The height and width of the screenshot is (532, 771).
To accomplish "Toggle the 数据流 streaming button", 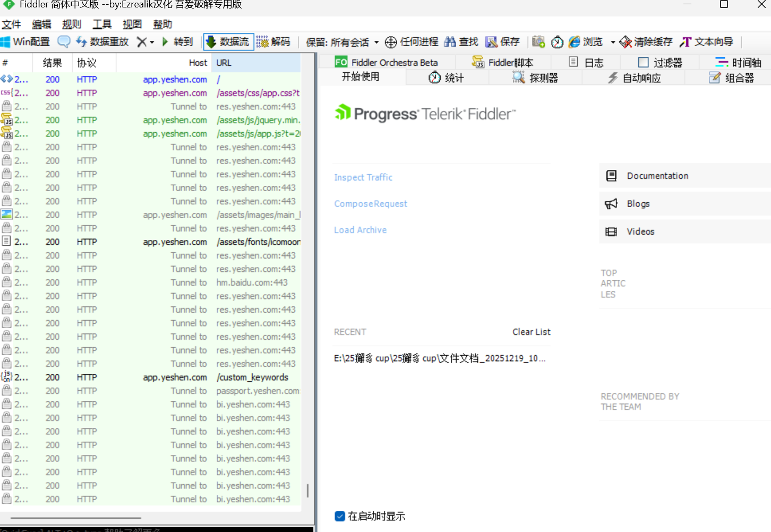I will [228, 42].
